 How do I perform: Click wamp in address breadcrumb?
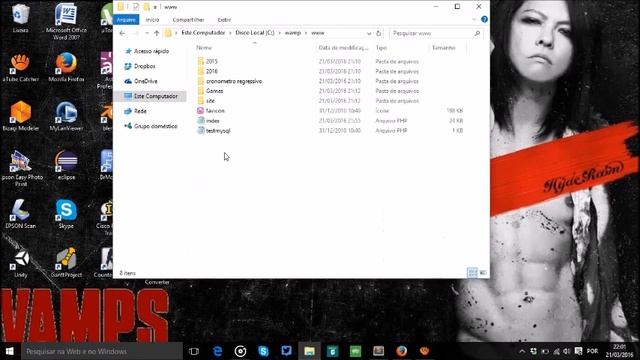pos(293,33)
